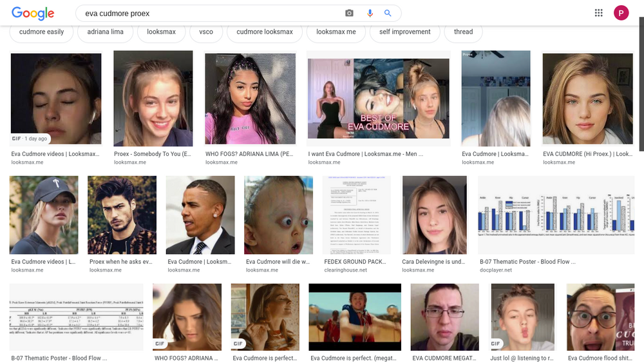
Task: Start voice search with microphone icon
Action: click(x=370, y=13)
